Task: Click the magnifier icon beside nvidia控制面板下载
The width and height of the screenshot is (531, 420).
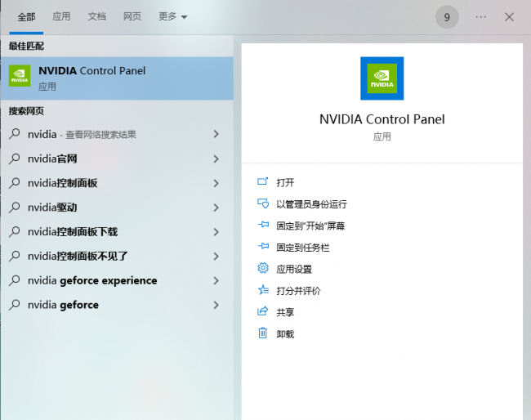Action: 15,231
